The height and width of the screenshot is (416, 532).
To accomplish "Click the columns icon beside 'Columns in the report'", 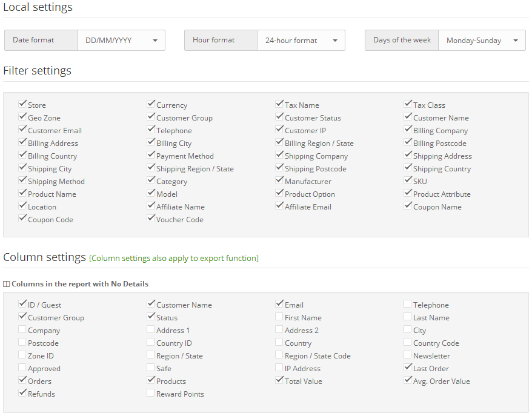I will pos(7,284).
